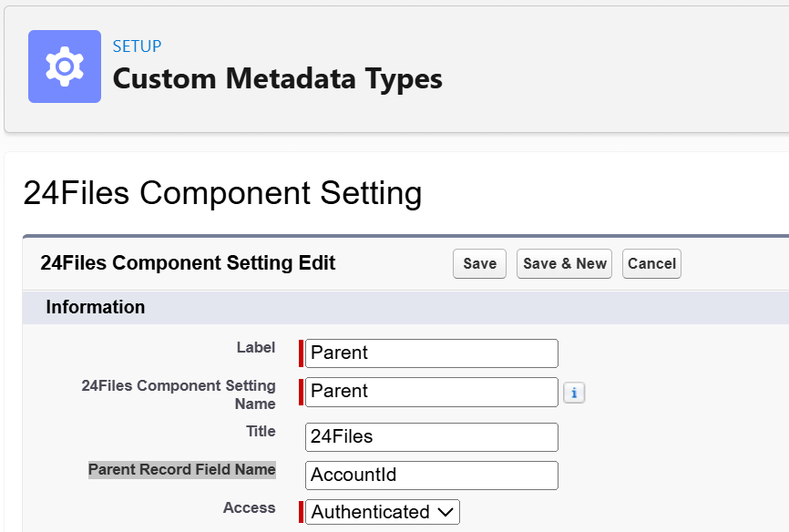Click the Setup gear icon
Image resolution: width=789 pixels, height=532 pixels.
click(65, 66)
